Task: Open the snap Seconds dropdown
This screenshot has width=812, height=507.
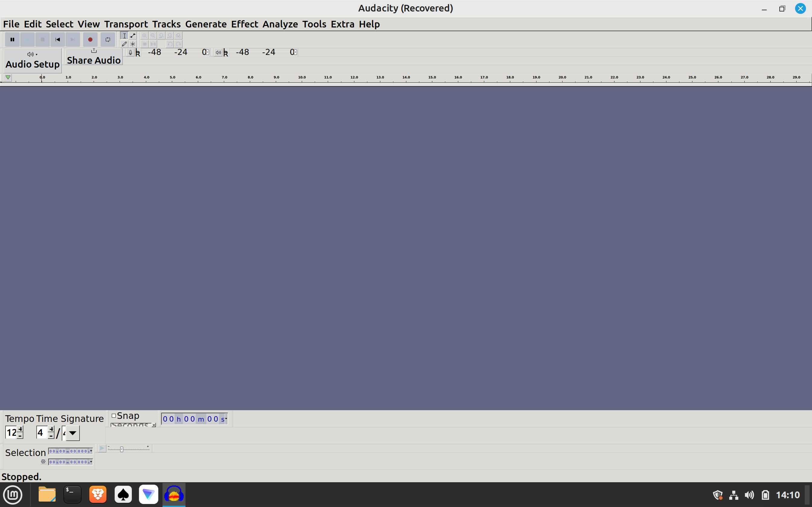Action: coord(154,425)
